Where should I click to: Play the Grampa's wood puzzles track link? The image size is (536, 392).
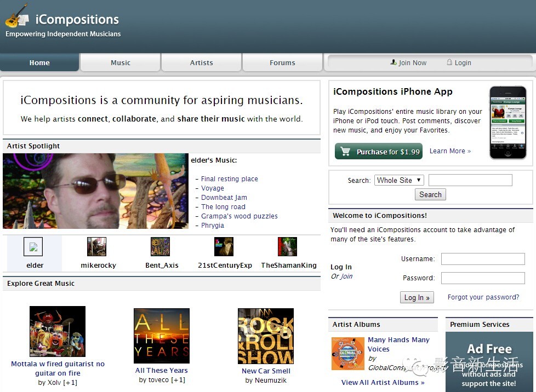point(239,216)
